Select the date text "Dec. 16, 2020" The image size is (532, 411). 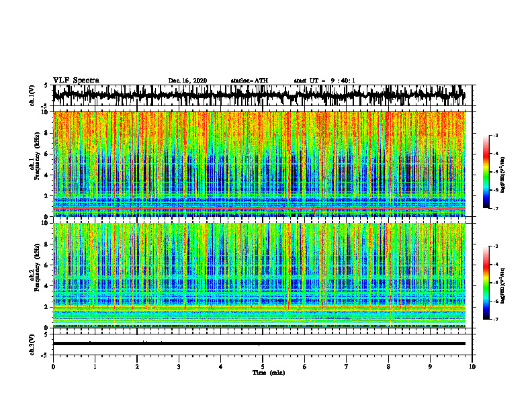[x=187, y=81]
